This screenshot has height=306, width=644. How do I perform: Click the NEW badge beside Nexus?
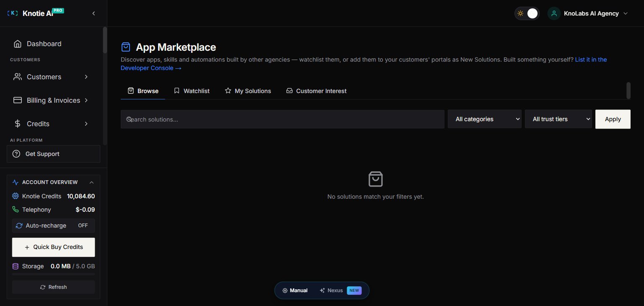(354, 290)
